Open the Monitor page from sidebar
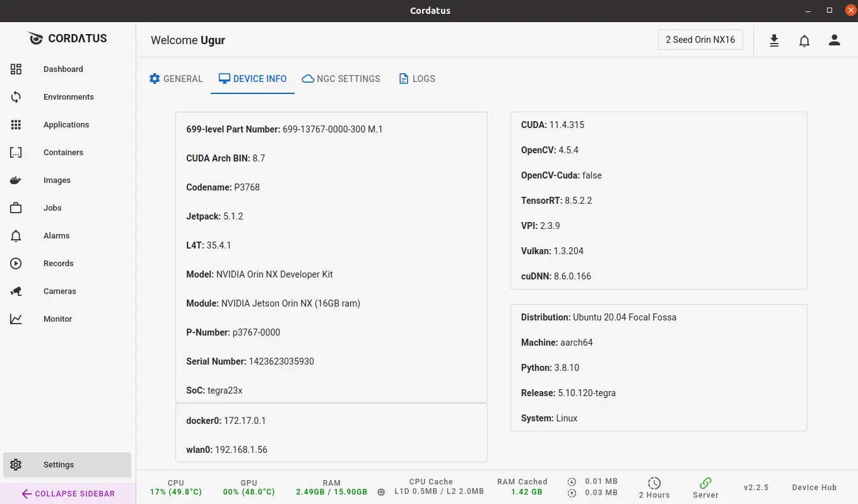 tap(57, 319)
